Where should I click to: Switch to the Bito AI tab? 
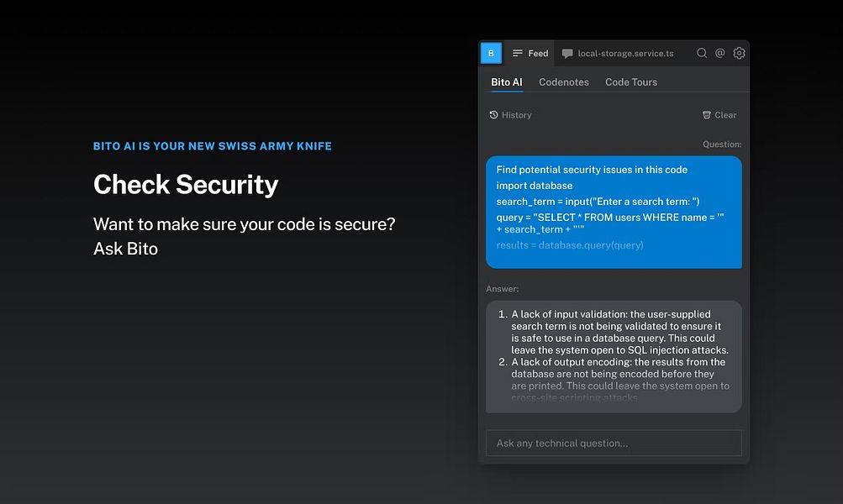point(507,82)
